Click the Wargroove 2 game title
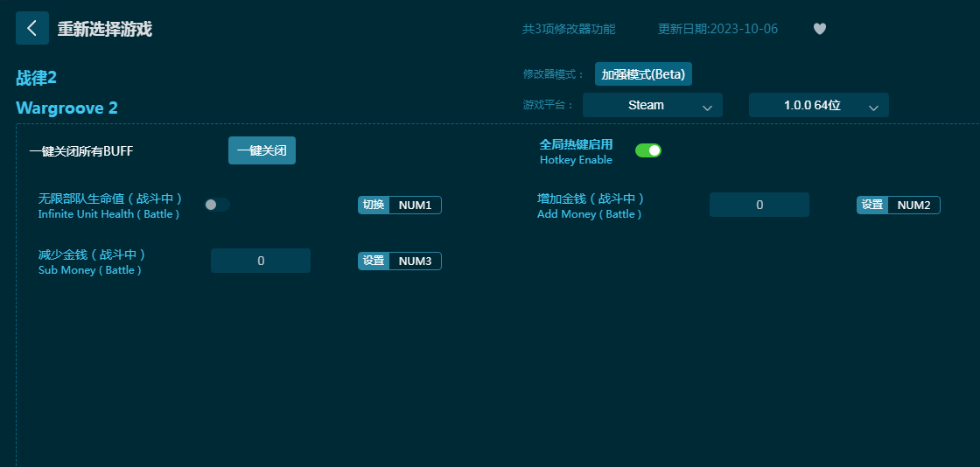Screen dimensions: 980x467 (x=66, y=108)
